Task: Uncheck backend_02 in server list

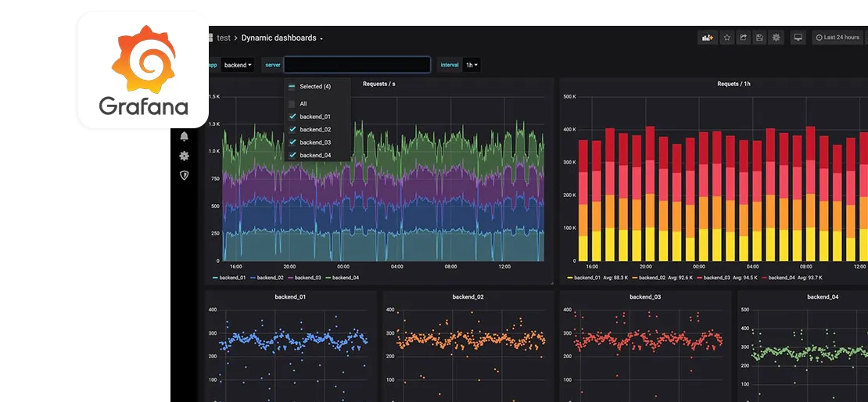Action: [292, 129]
